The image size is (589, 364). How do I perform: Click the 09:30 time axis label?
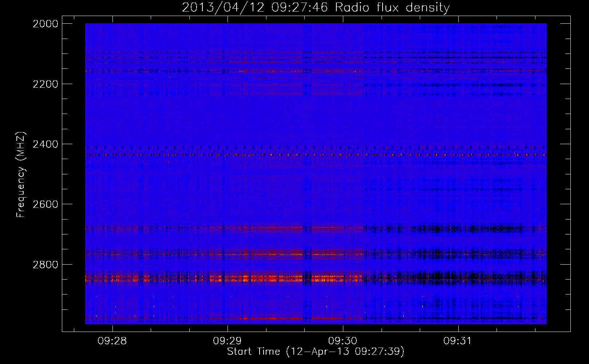(x=343, y=341)
